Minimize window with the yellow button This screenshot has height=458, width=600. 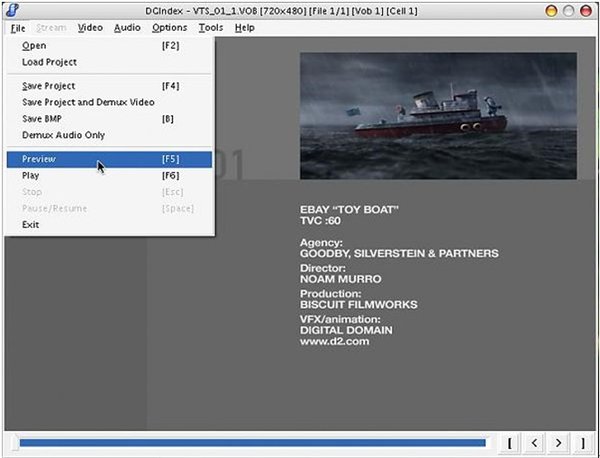pos(551,11)
